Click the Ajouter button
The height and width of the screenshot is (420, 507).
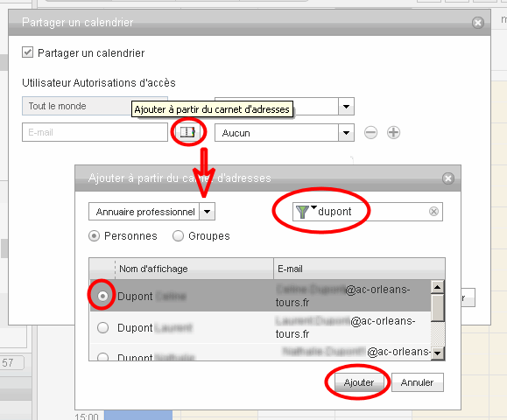point(359,382)
